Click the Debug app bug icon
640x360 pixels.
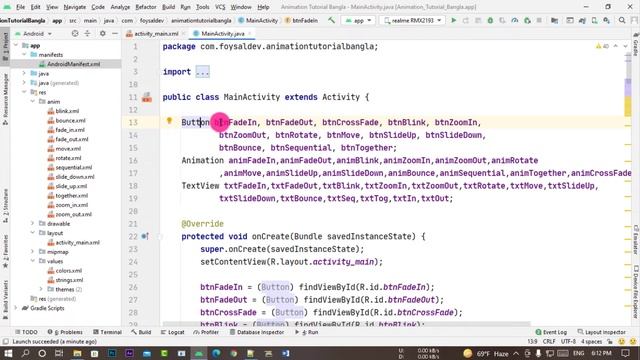[x=490, y=20]
